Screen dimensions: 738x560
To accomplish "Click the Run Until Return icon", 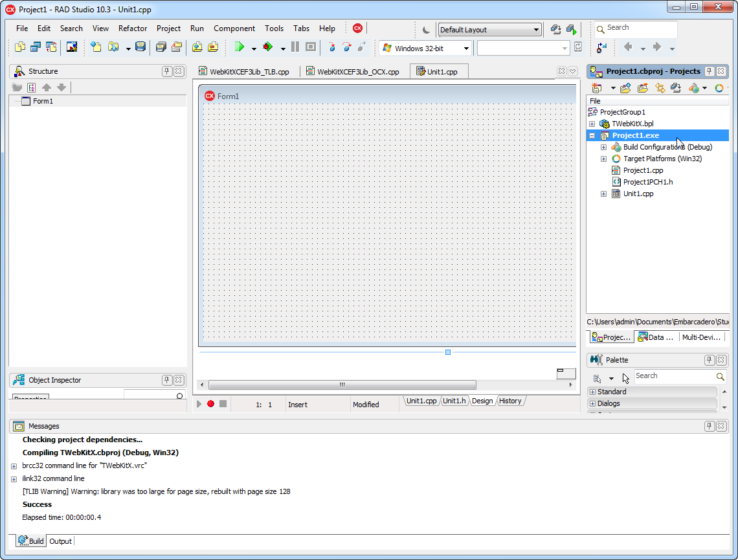I will coord(361,47).
